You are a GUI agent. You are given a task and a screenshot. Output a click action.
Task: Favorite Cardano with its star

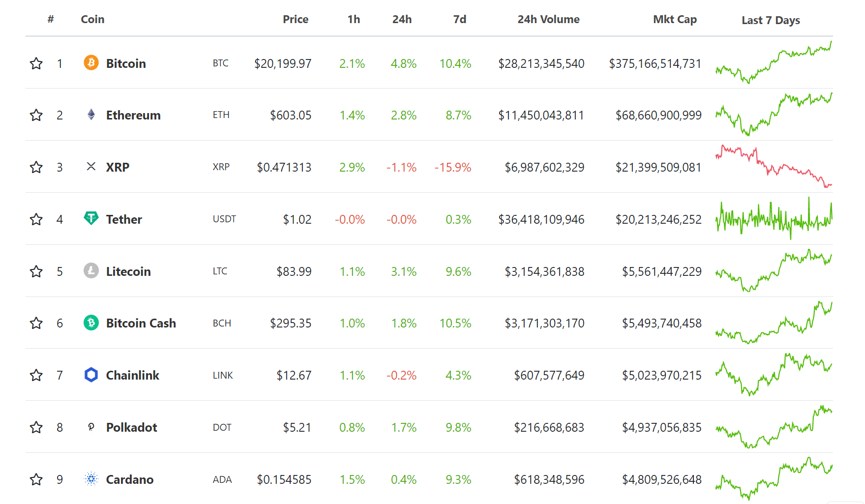(x=36, y=479)
